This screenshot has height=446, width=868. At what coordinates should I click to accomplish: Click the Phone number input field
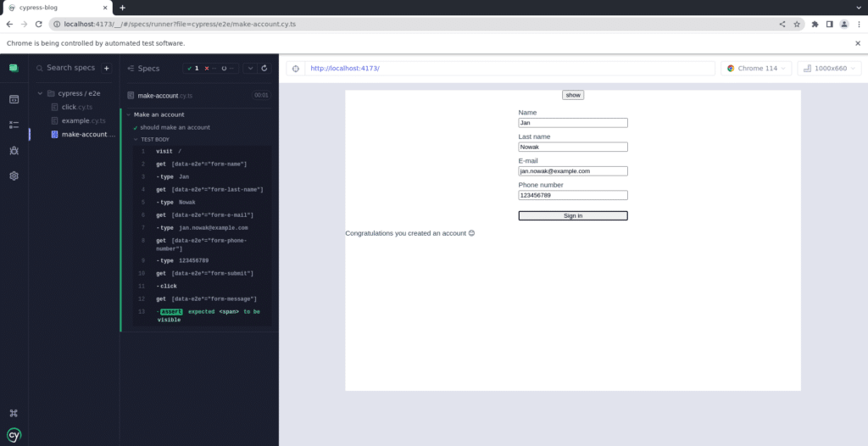pyautogui.click(x=573, y=195)
